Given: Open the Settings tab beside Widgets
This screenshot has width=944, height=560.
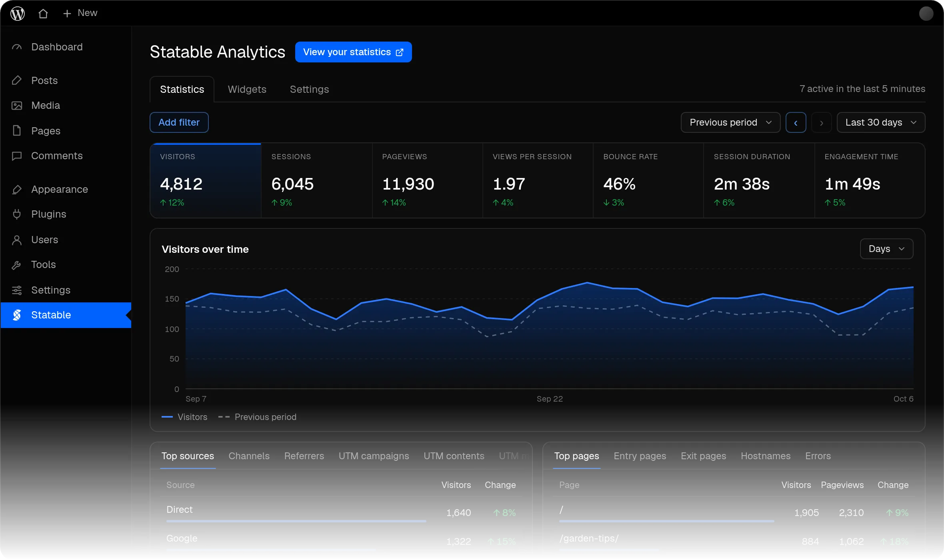Looking at the screenshot, I should tap(309, 89).
